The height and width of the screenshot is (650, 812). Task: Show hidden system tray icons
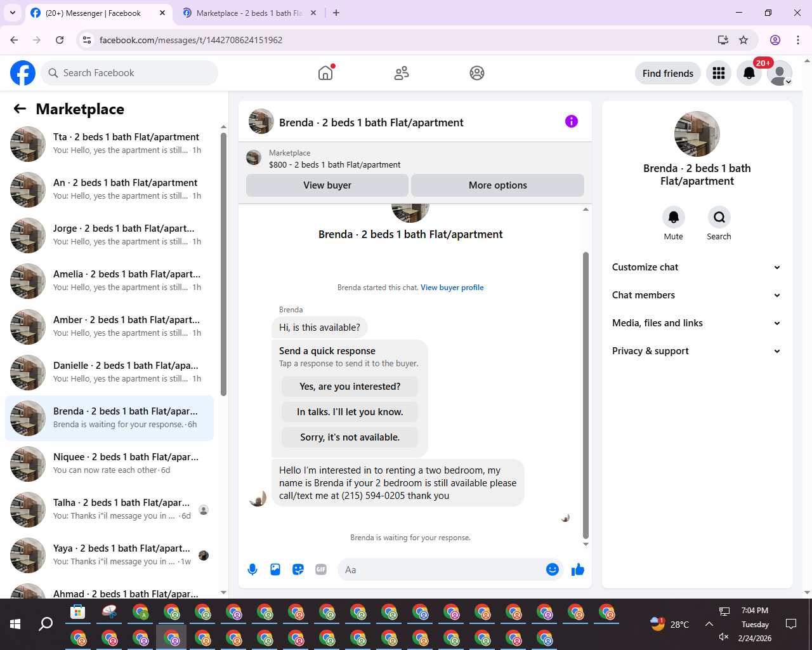(x=709, y=624)
